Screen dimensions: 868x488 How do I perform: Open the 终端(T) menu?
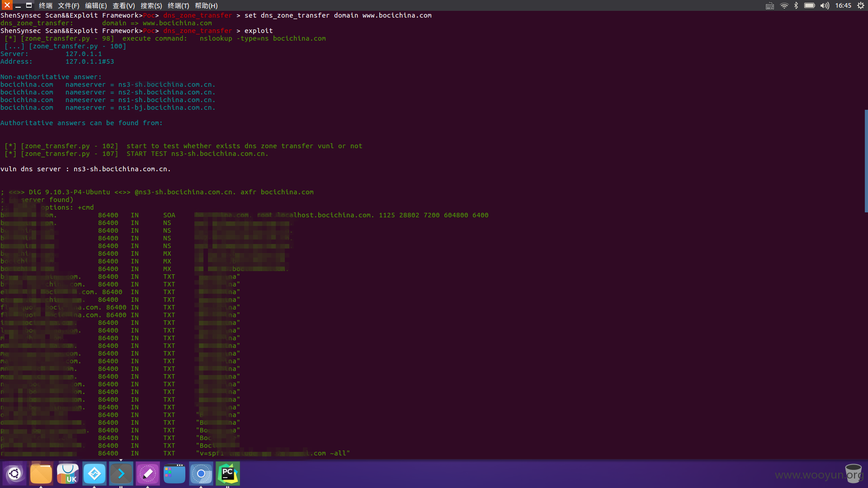178,5
